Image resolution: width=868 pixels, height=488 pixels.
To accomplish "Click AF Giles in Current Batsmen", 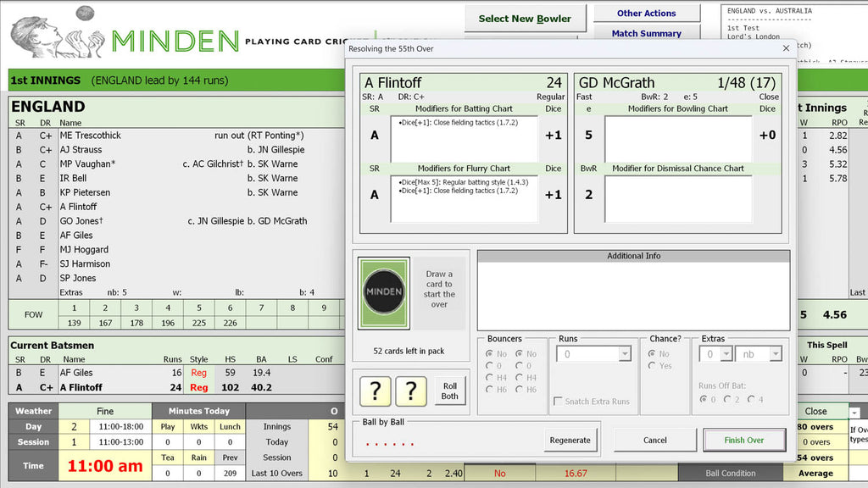I will click(x=75, y=373).
